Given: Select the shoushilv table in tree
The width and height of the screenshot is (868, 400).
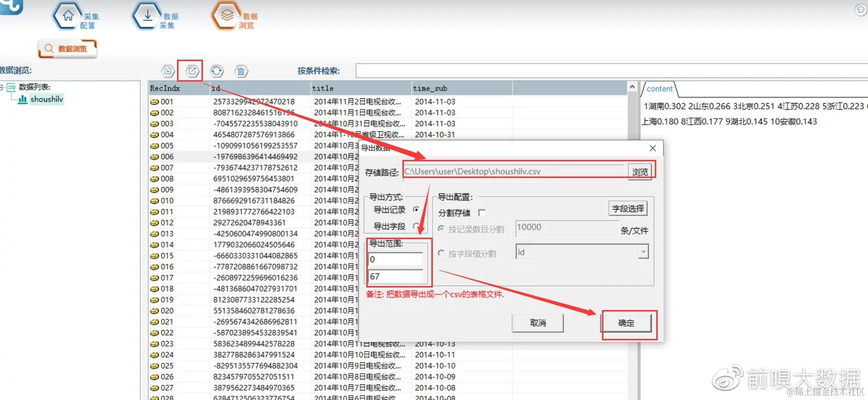Looking at the screenshot, I should click(x=46, y=99).
